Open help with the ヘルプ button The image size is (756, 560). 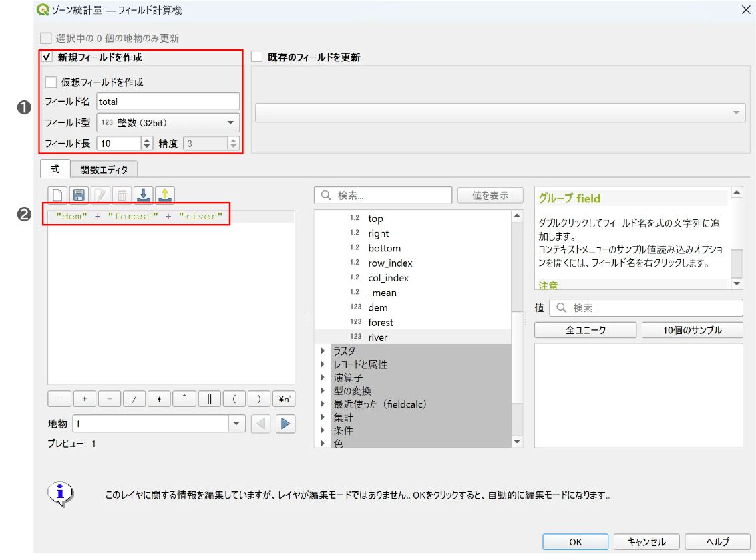(x=717, y=542)
